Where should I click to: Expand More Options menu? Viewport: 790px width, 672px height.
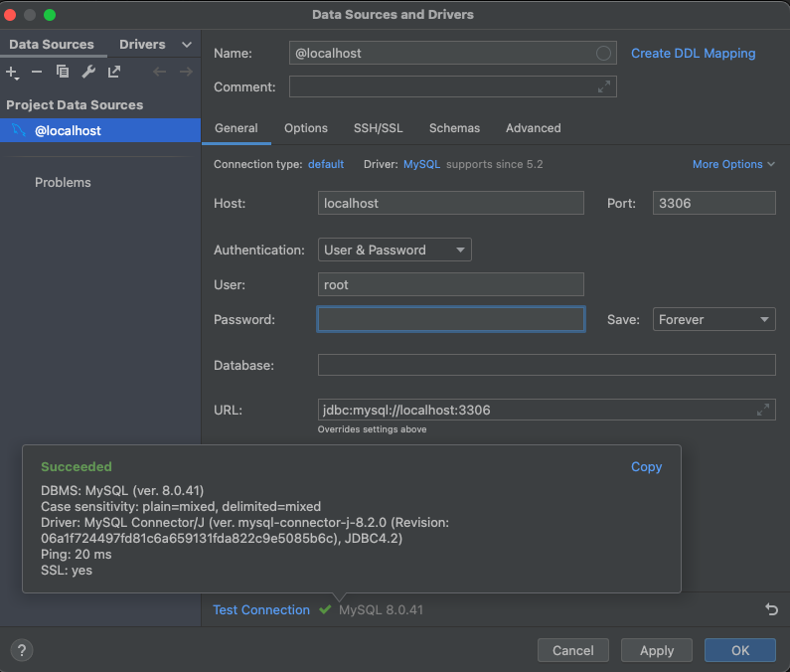pos(733,164)
